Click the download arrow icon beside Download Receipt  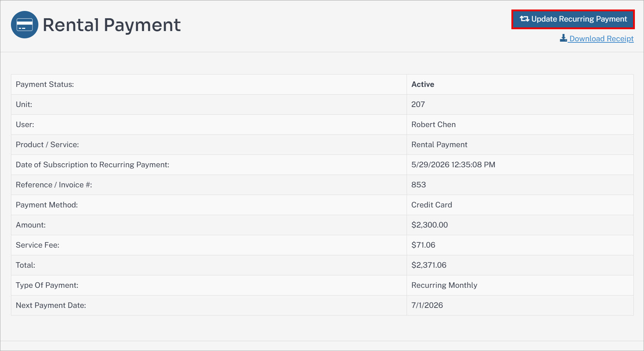click(563, 38)
